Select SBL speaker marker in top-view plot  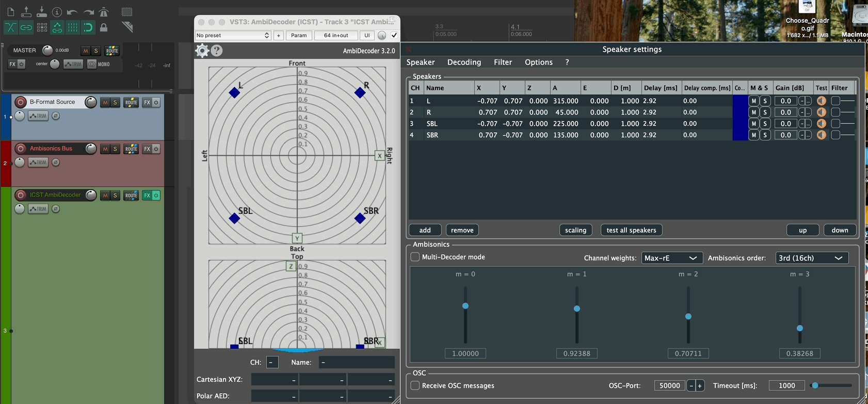tap(234, 219)
